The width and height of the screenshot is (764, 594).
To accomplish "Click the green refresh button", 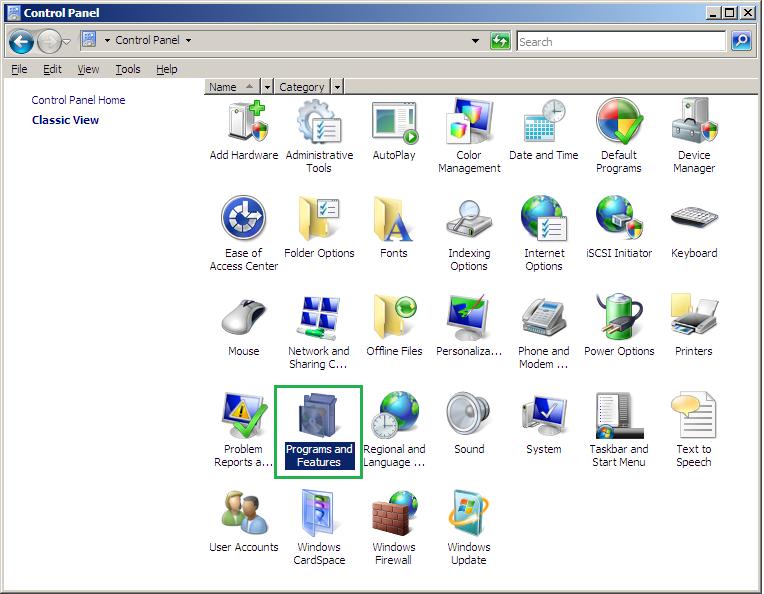I will tap(500, 41).
